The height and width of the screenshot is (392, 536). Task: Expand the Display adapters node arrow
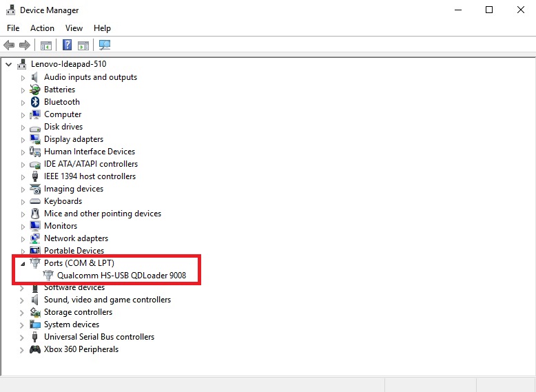point(23,140)
